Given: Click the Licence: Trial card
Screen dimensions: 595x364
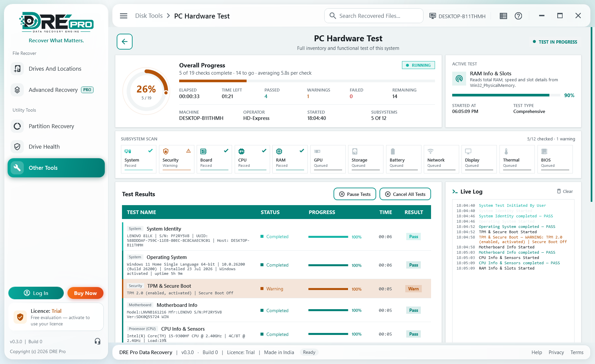Looking at the screenshot, I should 56,317.
